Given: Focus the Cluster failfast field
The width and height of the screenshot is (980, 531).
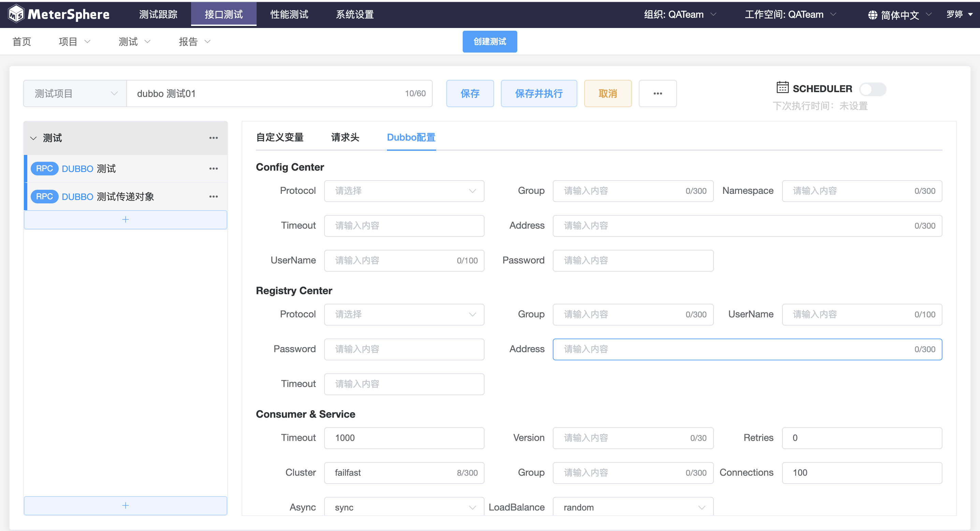Looking at the screenshot, I should tap(404, 473).
